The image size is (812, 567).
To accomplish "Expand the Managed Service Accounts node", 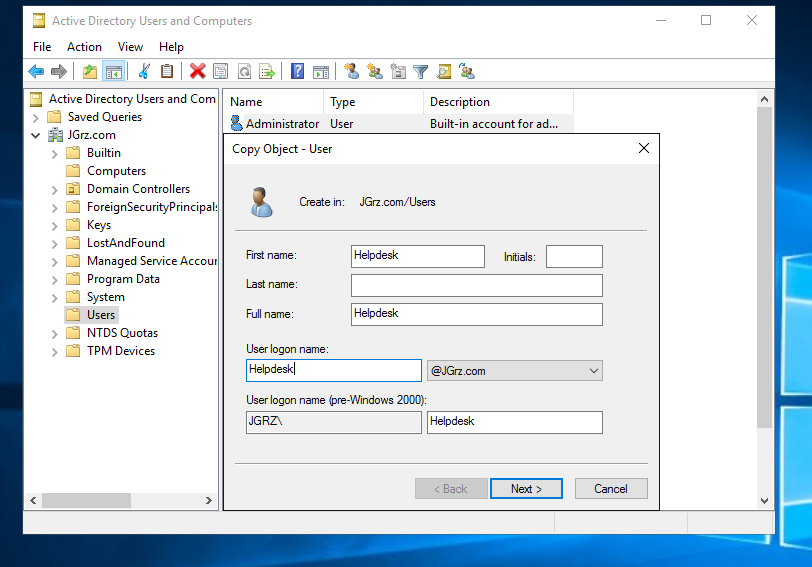I will pyautogui.click(x=54, y=262).
